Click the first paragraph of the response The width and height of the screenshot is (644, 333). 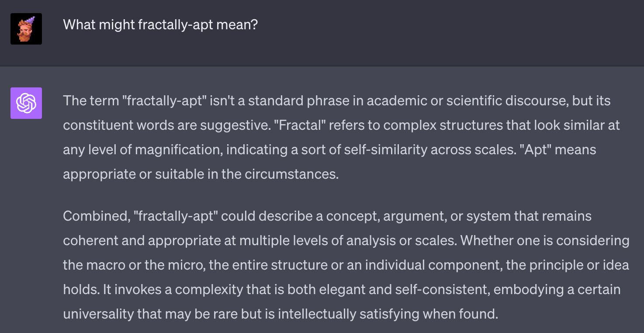click(341, 137)
